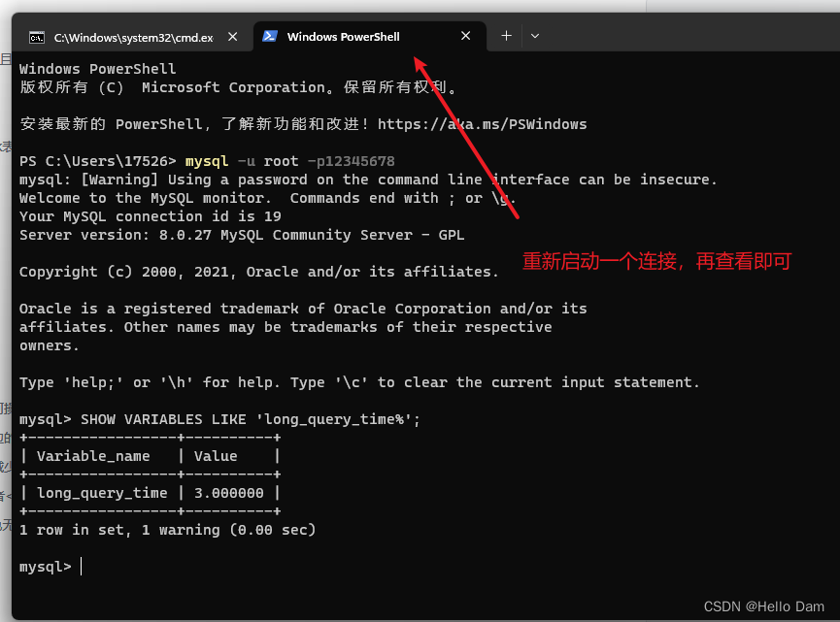
Task: Switch to the cmd.exe tab
Action: click(x=133, y=37)
